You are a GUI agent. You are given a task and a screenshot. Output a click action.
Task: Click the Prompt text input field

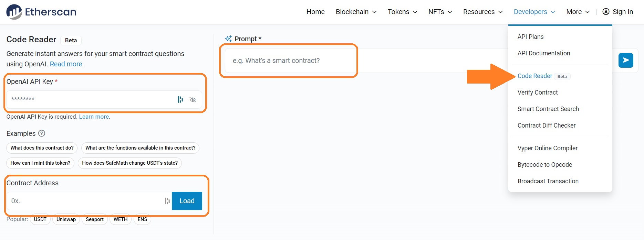[x=289, y=61]
